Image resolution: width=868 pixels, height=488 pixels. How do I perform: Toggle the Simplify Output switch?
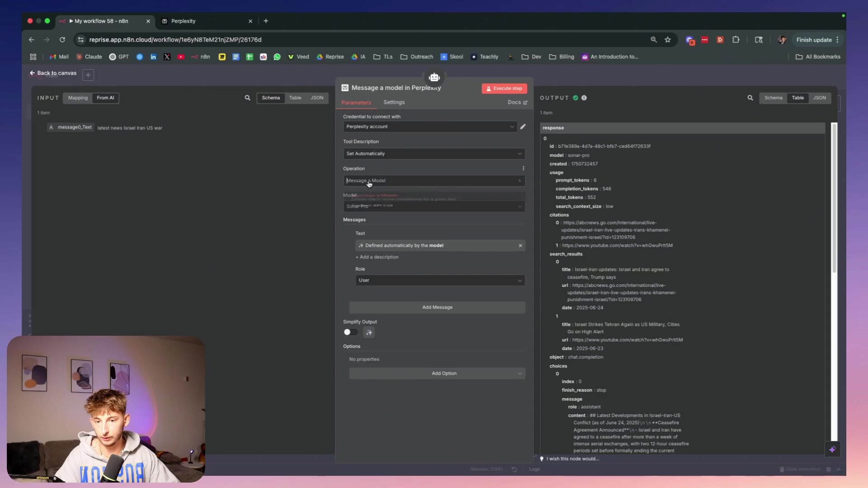point(350,332)
